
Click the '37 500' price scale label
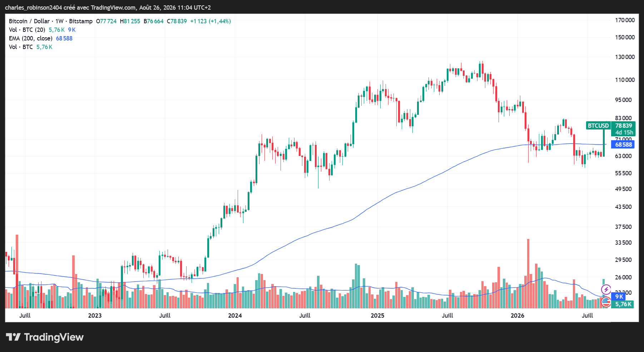(623, 227)
